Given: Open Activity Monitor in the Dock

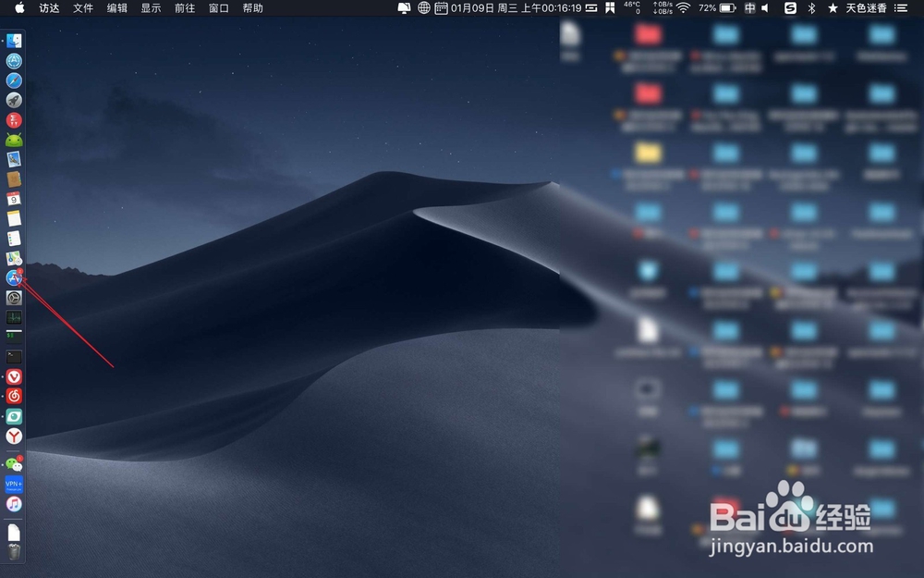Looking at the screenshot, I should pyautogui.click(x=14, y=317).
